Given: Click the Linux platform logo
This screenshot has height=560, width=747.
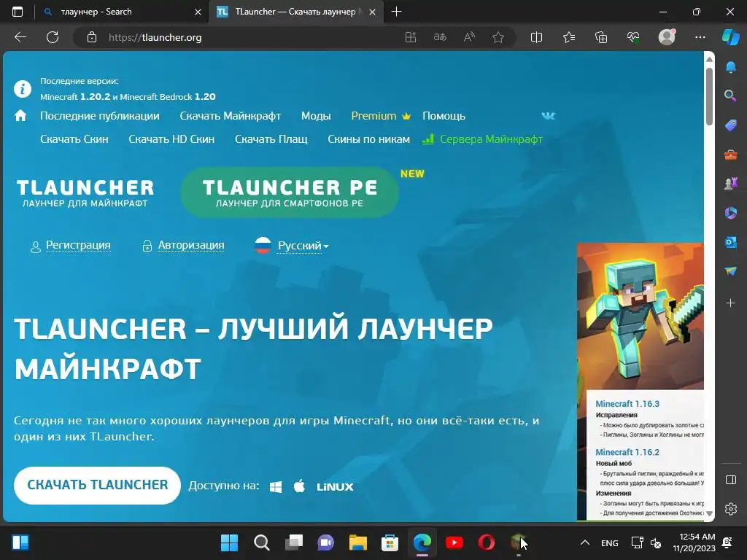Looking at the screenshot, I should (336, 486).
